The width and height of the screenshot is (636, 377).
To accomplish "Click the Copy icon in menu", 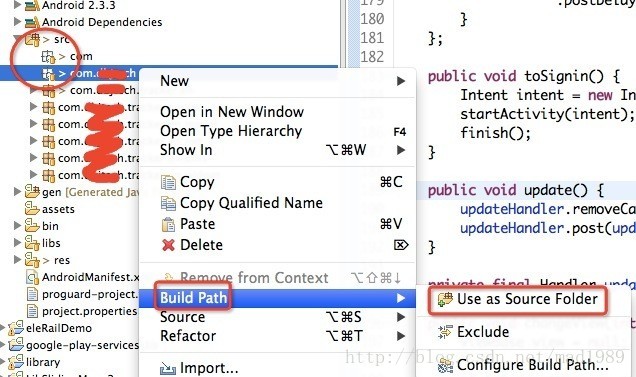I will (x=168, y=183).
